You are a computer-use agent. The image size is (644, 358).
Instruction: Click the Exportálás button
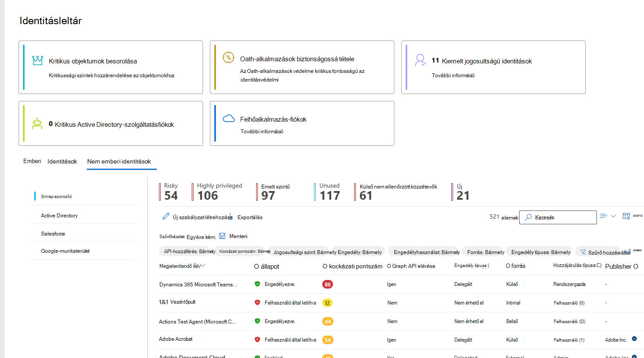click(250, 217)
